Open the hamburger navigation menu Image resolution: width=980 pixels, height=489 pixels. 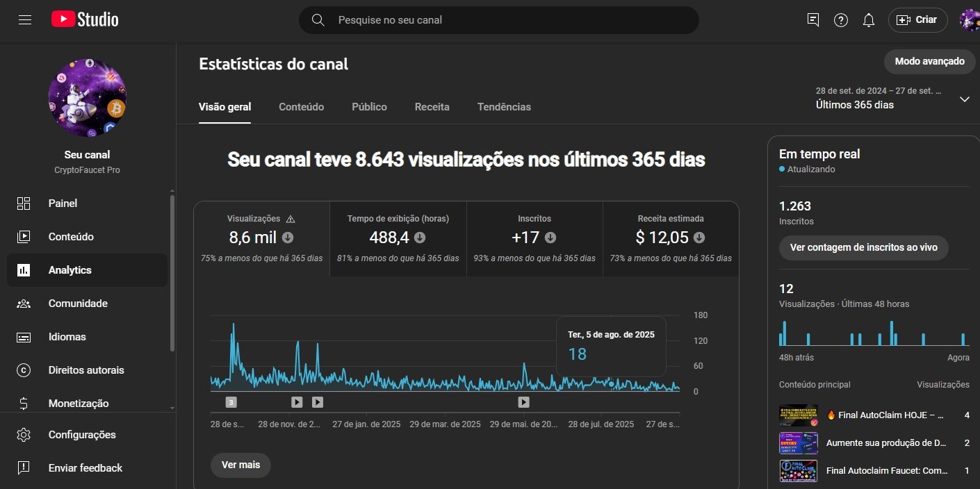tap(25, 20)
